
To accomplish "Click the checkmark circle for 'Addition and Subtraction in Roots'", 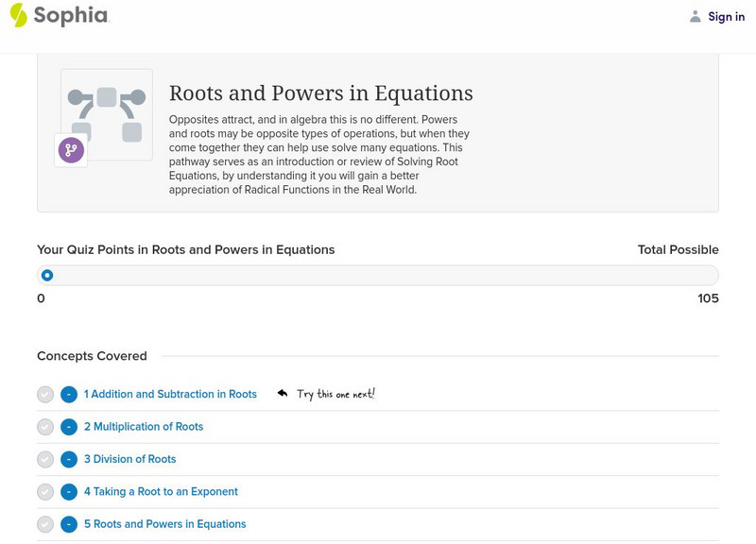I will pos(45,394).
